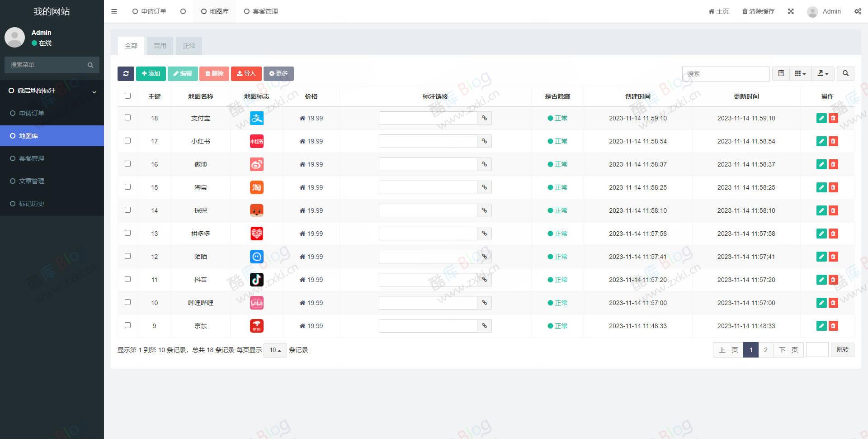The width and height of the screenshot is (868, 439).
Task: Click the magnifier icon to search
Action: [845, 73]
